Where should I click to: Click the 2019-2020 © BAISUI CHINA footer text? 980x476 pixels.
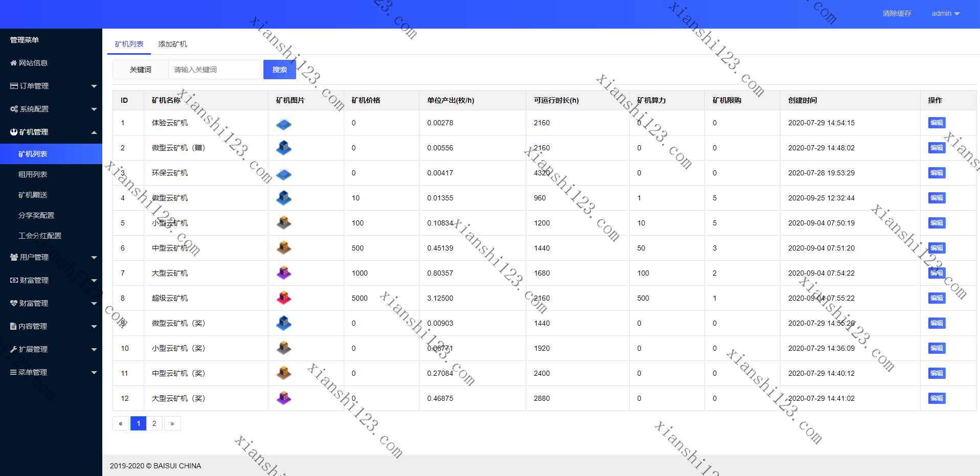[155, 466]
